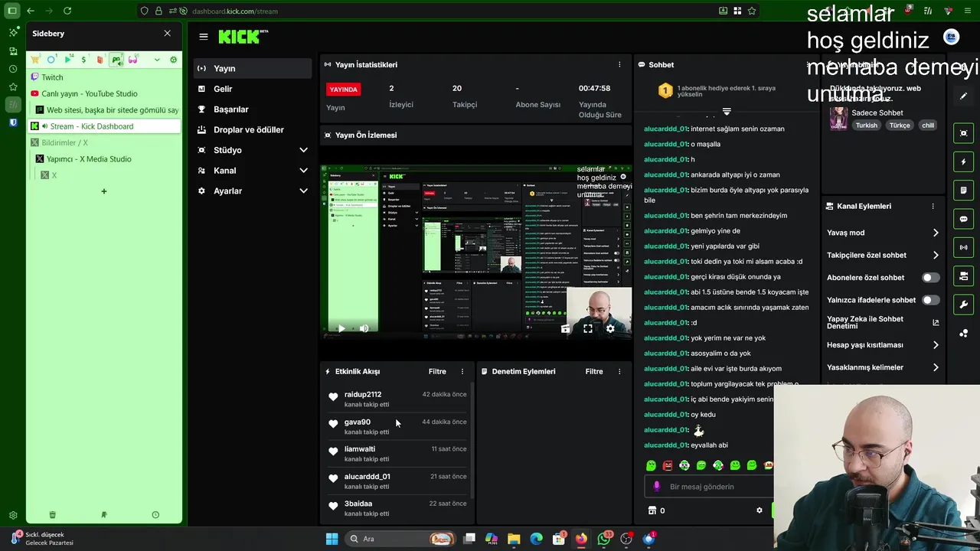Open the Gelir page
This screenshot has height=551, width=980.
[x=252, y=89]
